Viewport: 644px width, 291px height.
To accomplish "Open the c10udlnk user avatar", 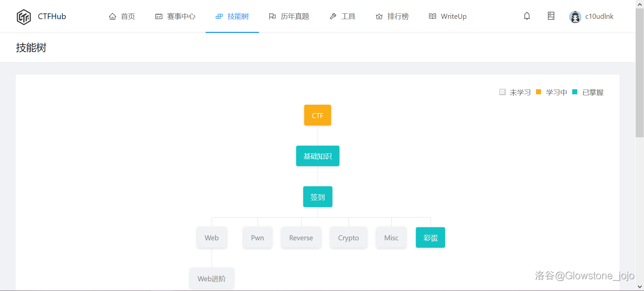I will click(575, 17).
